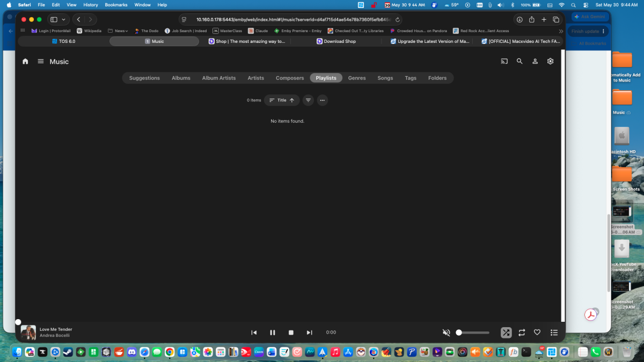Unmute the player volume
Image resolution: width=644 pixels, height=362 pixels.
[x=446, y=333]
